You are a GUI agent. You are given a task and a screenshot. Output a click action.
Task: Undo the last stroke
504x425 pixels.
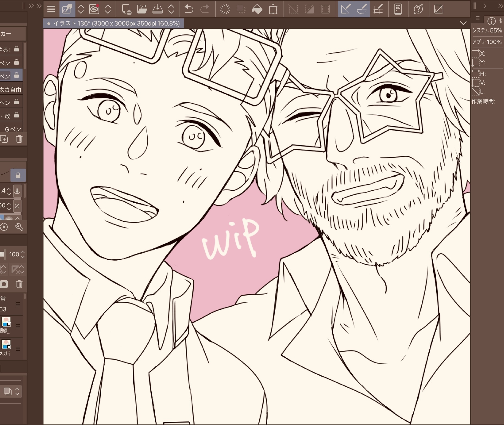pos(189,9)
